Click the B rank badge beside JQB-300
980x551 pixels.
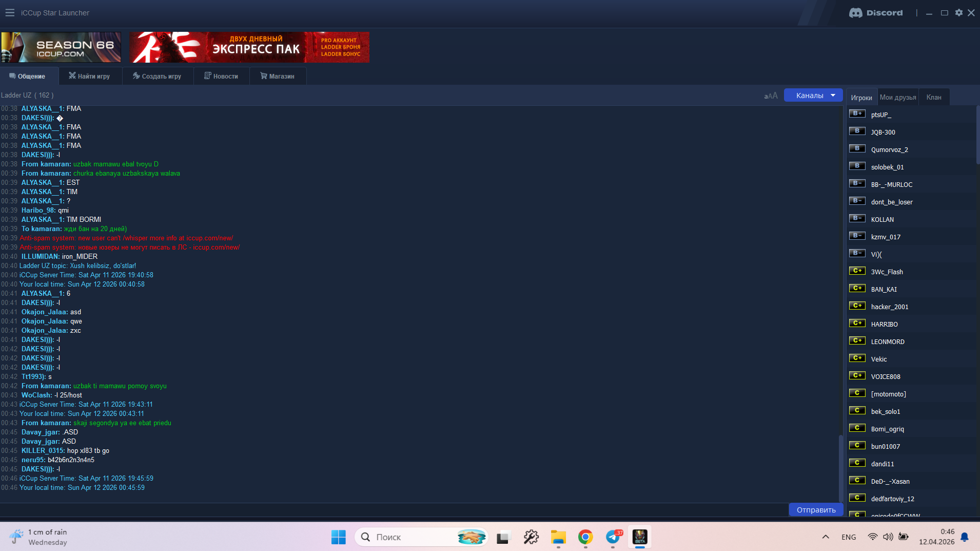pos(857,131)
